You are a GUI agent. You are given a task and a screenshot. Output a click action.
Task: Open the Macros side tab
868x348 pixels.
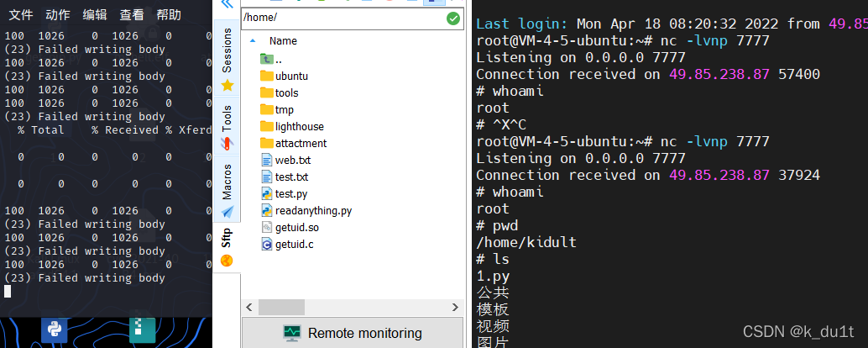tap(227, 189)
